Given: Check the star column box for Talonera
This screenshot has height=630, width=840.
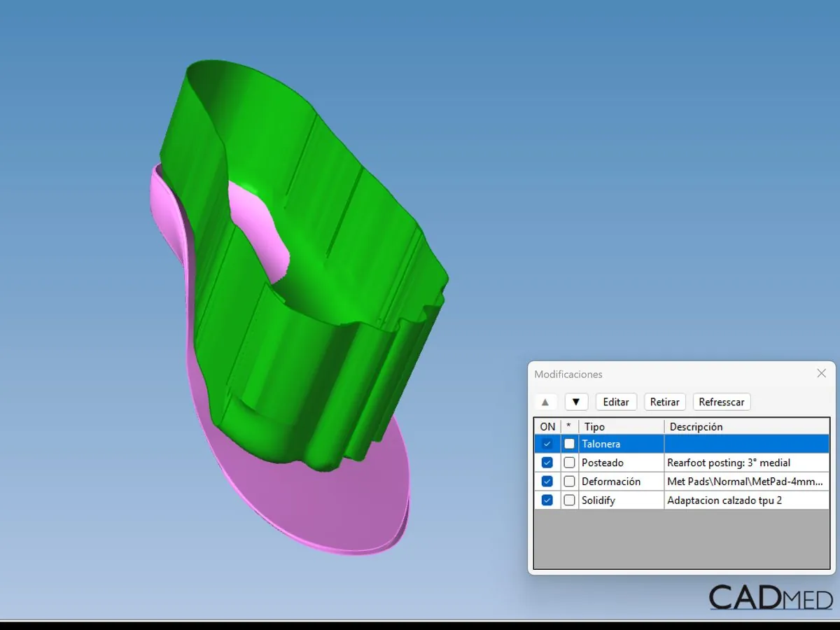Looking at the screenshot, I should pos(570,444).
